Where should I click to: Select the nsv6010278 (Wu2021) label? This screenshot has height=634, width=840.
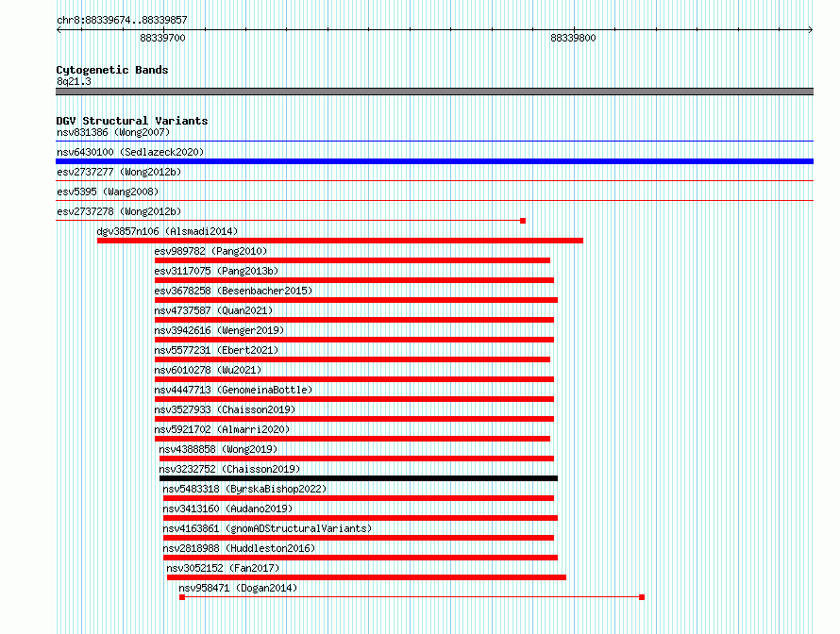pos(208,370)
